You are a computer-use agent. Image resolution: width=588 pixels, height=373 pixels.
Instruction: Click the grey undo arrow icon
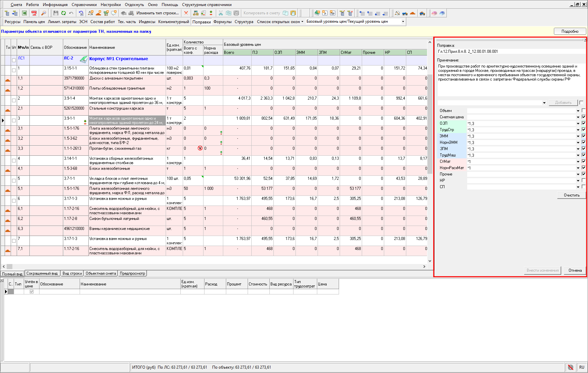pos(71,13)
